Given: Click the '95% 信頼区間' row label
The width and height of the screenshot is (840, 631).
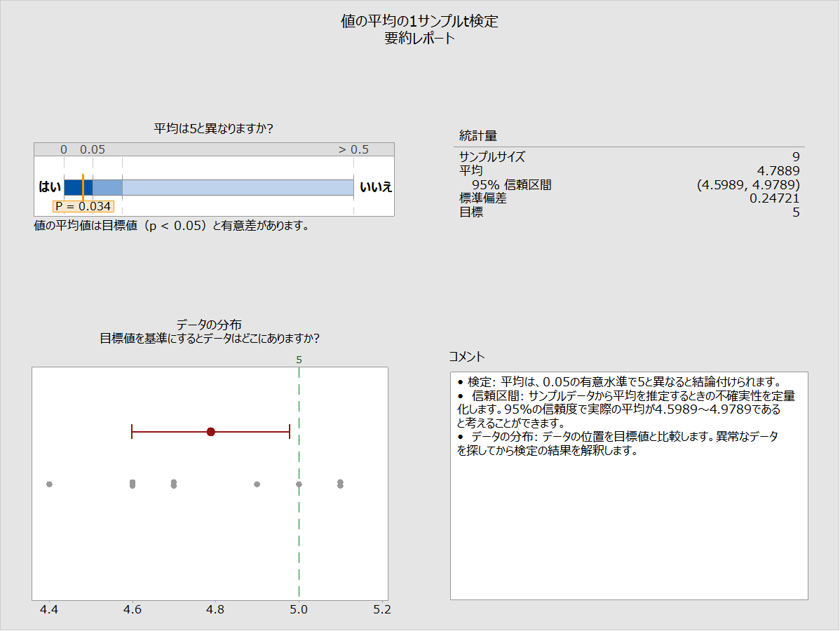Looking at the screenshot, I should [x=512, y=185].
